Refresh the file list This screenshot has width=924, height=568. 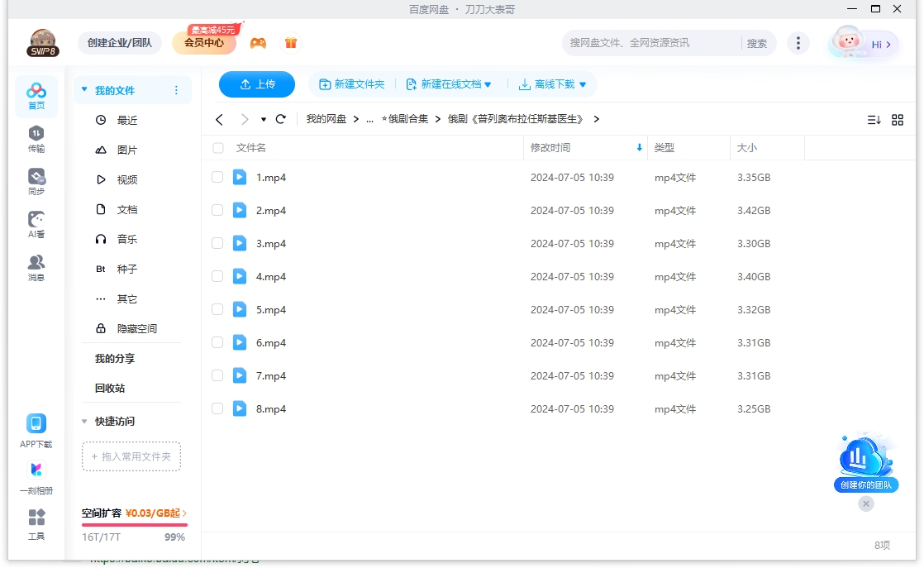(x=281, y=119)
